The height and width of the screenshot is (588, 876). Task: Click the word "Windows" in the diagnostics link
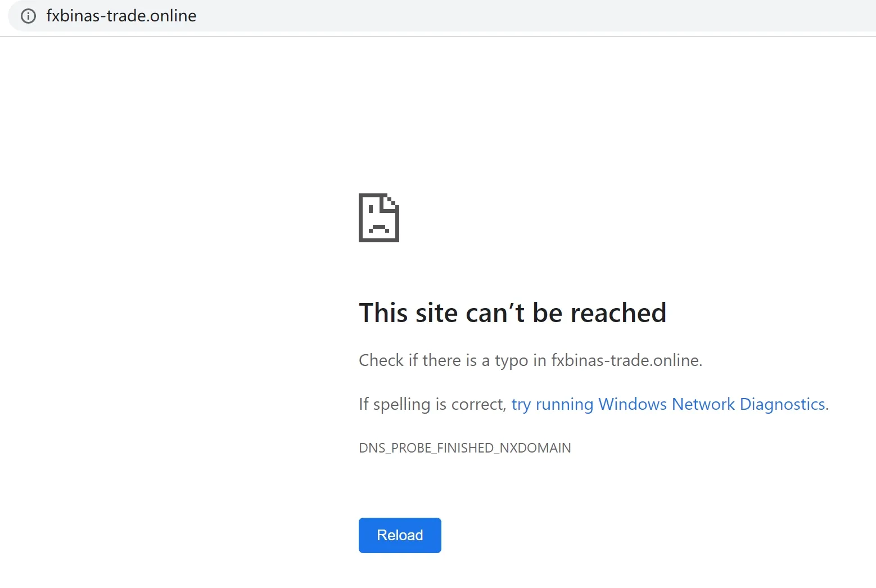point(633,404)
